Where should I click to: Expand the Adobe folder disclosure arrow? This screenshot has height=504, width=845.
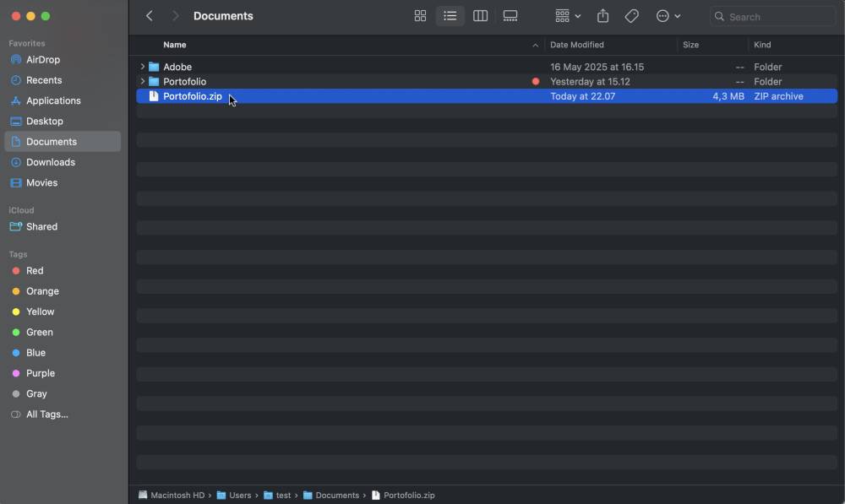point(142,67)
